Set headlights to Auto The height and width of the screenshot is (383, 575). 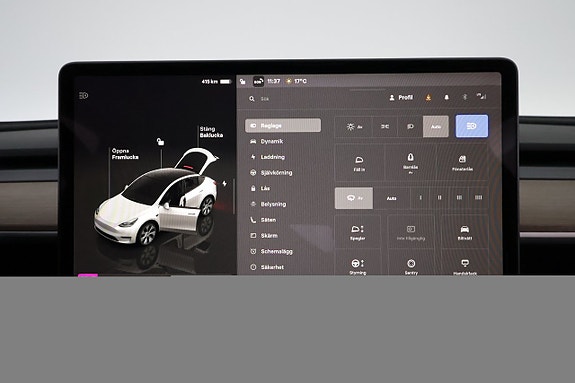coord(436,127)
